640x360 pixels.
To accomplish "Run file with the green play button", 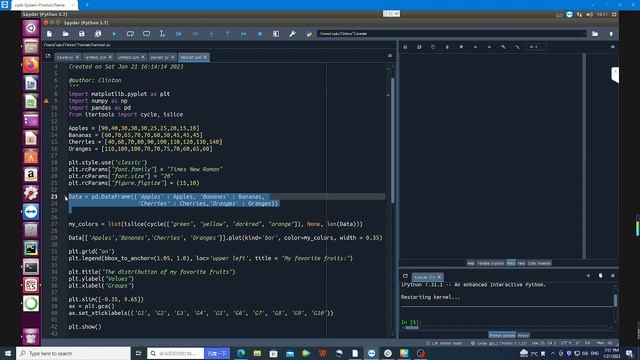I will [x=114, y=34].
